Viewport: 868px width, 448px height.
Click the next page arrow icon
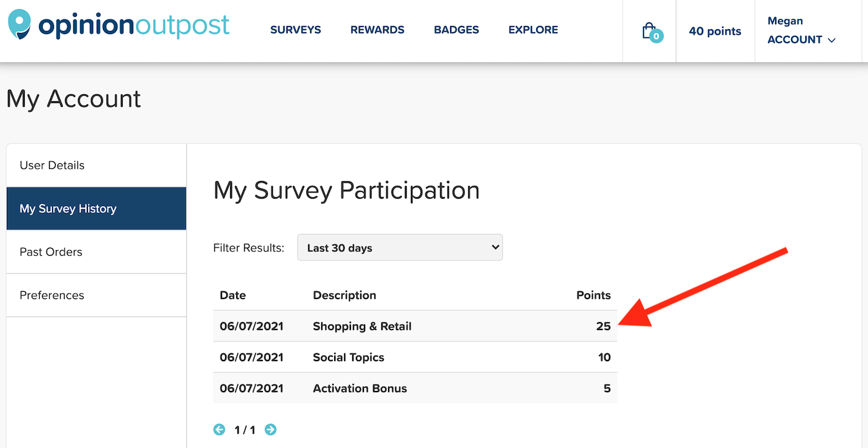click(270, 429)
